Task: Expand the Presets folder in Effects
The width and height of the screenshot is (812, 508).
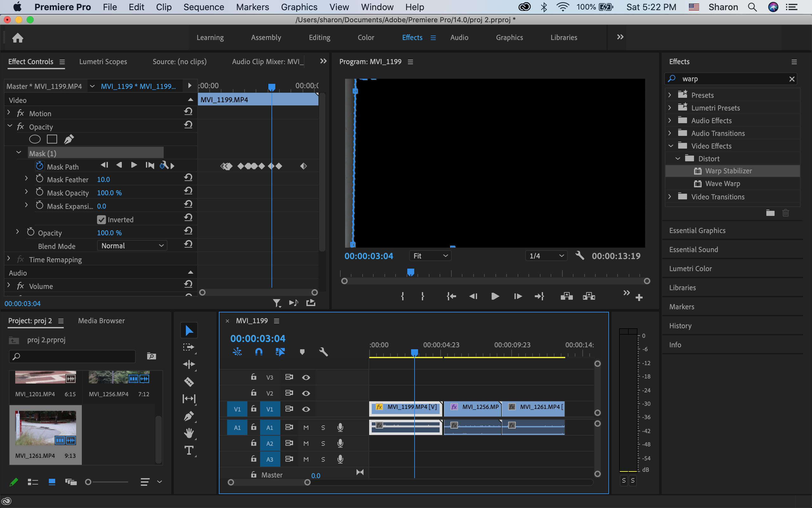Action: click(670, 95)
